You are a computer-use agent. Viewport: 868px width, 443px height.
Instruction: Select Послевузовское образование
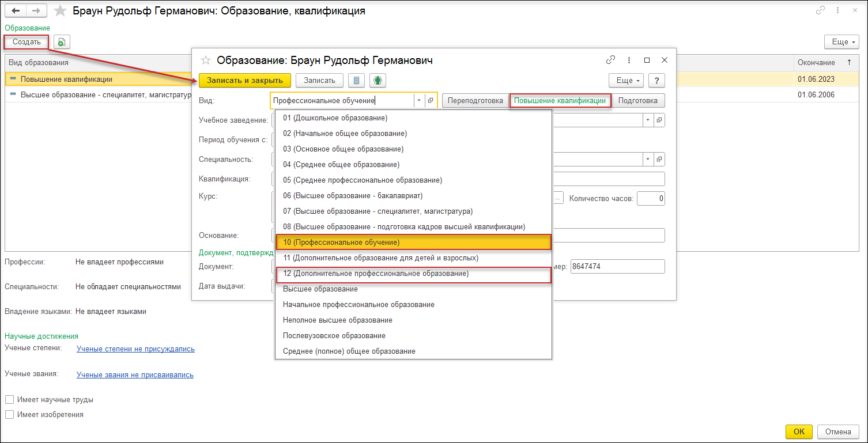pos(413,335)
